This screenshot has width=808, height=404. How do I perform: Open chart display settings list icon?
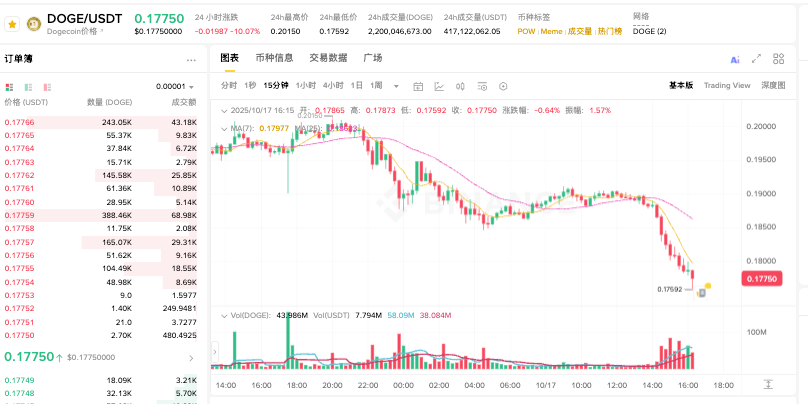coord(482,87)
